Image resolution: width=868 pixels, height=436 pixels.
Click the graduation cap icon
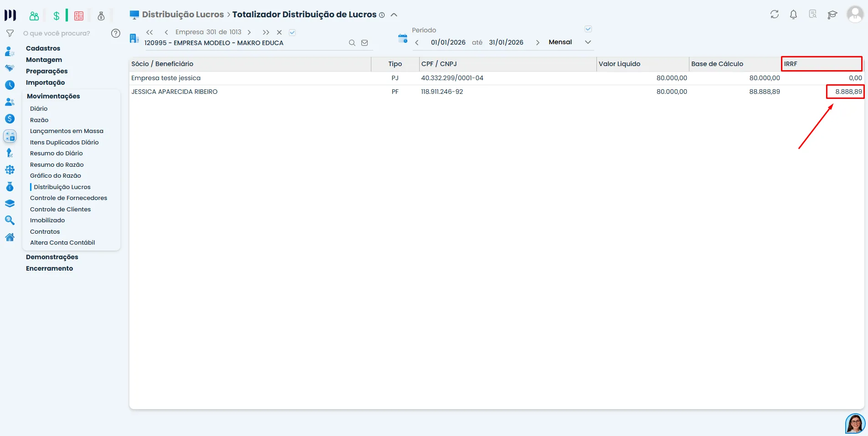pos(832,15)
